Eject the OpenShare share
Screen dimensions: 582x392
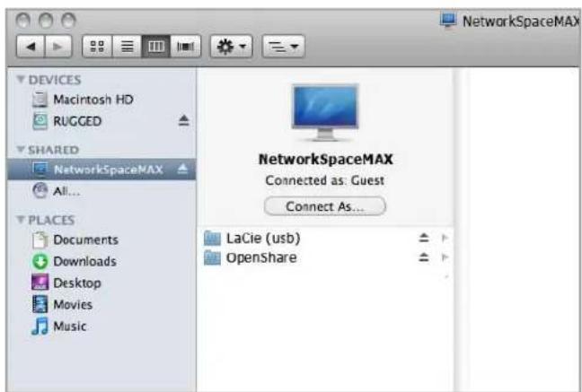(x=424, y=257)
